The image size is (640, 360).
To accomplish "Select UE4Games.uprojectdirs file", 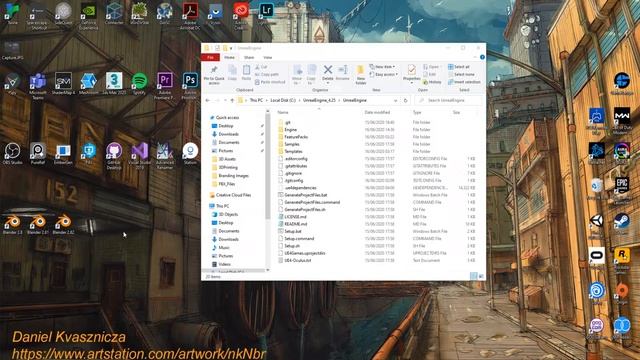I will (x=304, y=253).
